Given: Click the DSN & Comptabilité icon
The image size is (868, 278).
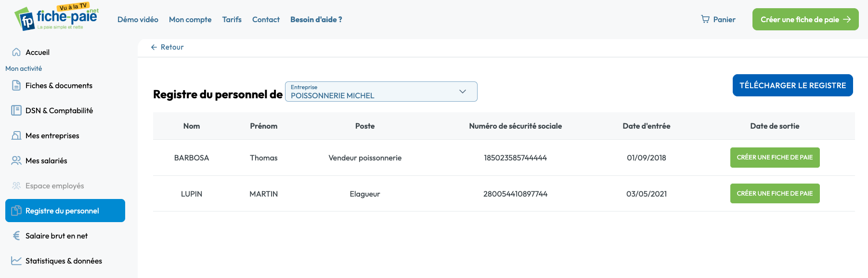Looking at the screenshot, I should click(x=16, y=110).
